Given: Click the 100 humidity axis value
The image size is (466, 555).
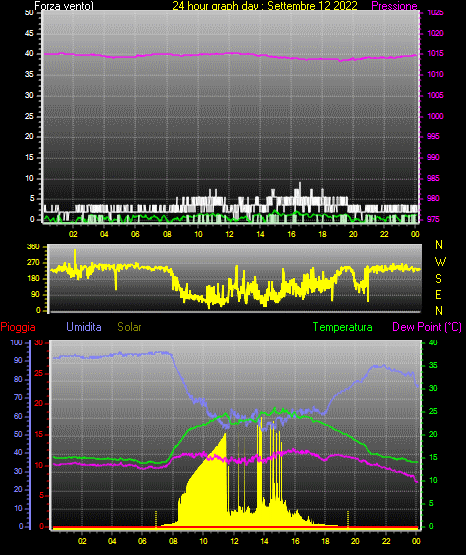Looking at the screenshot, I should (x=16, y=343).
